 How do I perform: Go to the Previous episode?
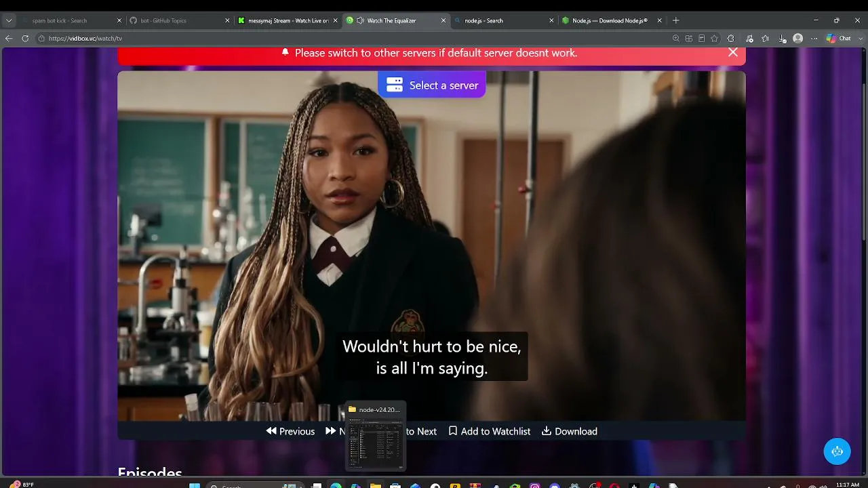coord(290,431)
